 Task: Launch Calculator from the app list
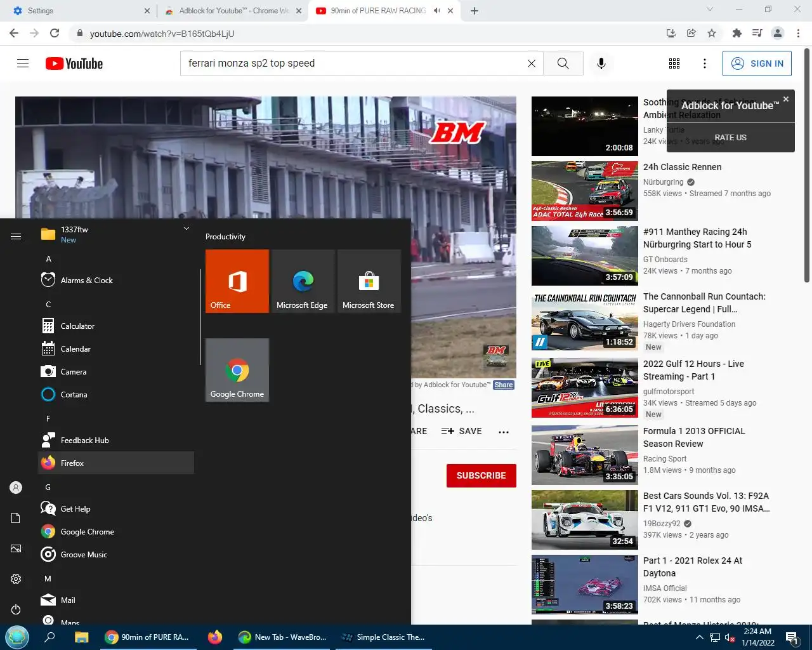(x=116, y=326)
